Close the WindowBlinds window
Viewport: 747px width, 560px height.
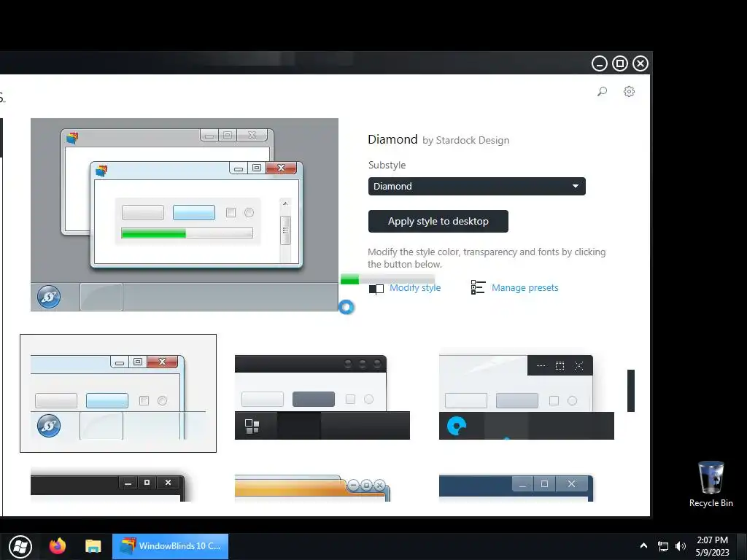640,63
